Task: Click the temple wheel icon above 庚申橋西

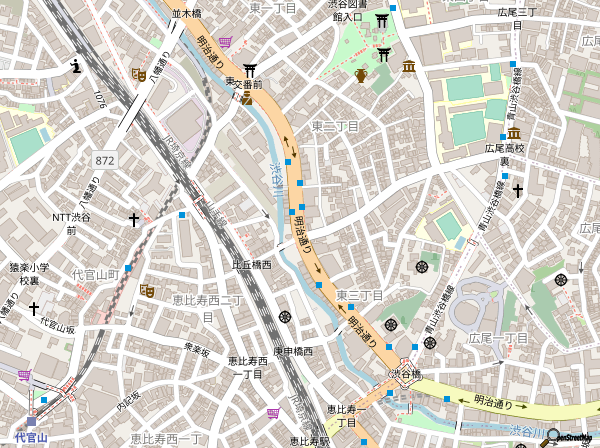Action: [x=285, y=317]
